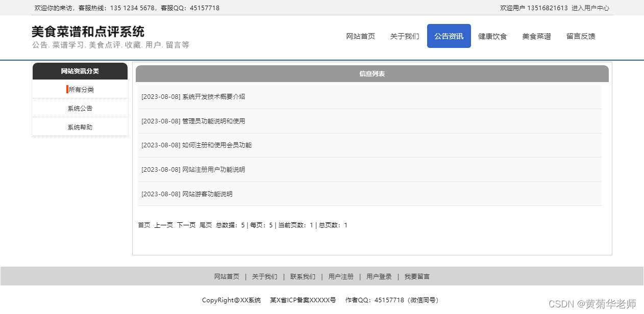Open the 美食菜谱 page
The height and width of the screenshot is (314, 644).
pos(536,36)
